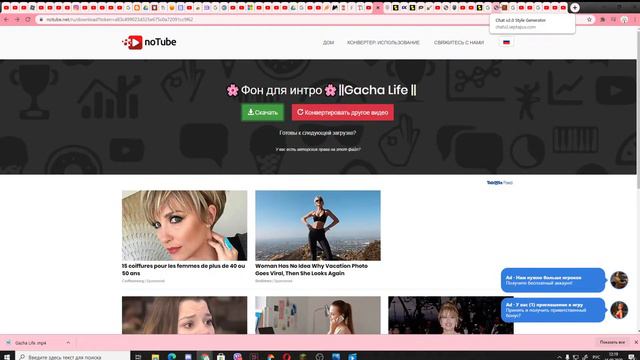Open the Windows Start menu
The height and width of the screenshot is (360, 640).
point(7,356)
